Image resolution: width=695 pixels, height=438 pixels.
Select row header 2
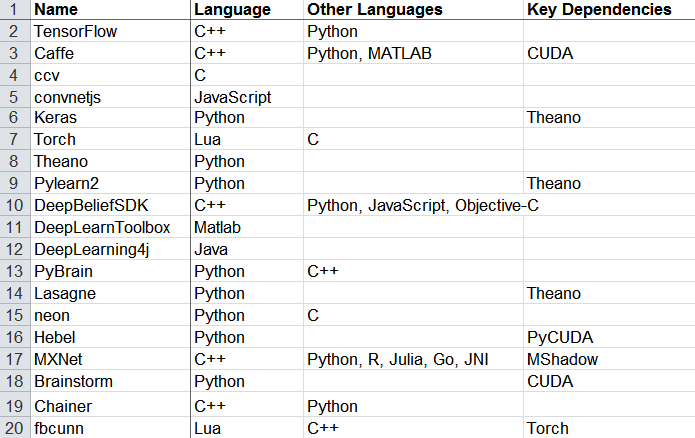pos(15,31)
